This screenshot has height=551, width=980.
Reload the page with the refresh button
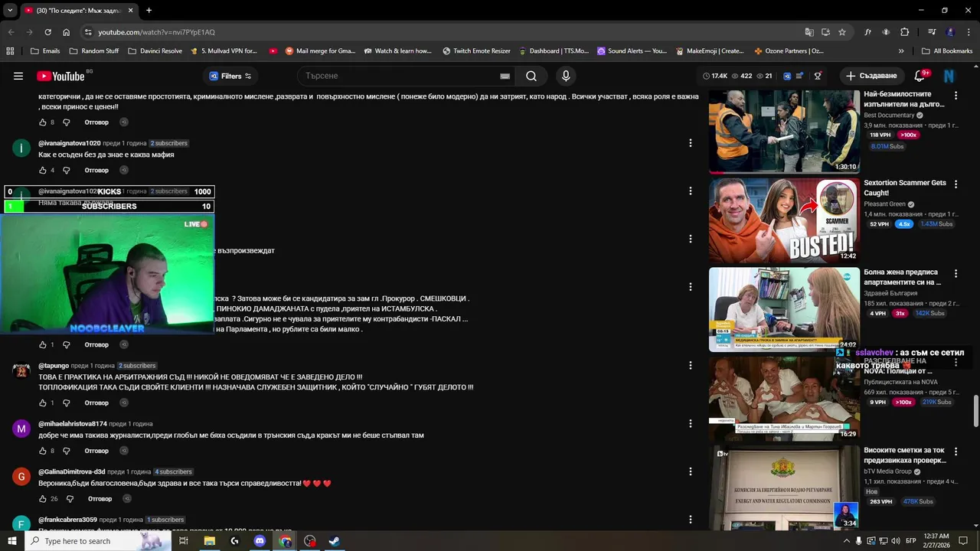(47, 32)
